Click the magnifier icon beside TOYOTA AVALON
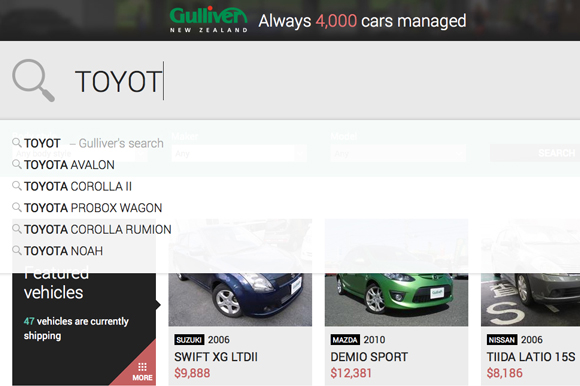 coord(17,164)
